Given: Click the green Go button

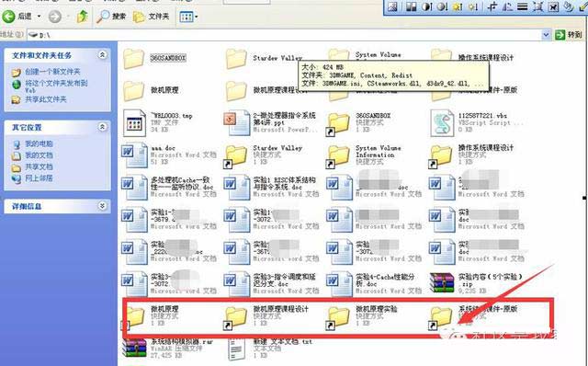Looking at the screenshot, I should [x=569, y=35].
